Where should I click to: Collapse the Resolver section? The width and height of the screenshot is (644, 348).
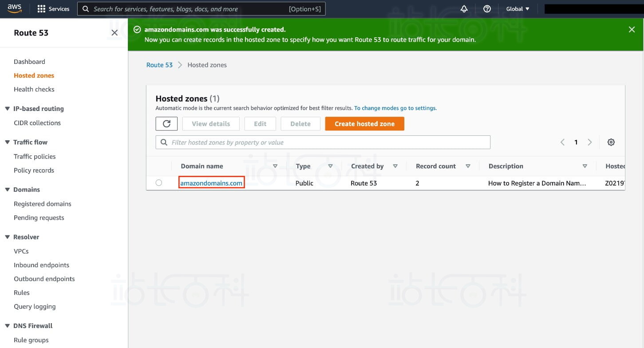point(7,237)
